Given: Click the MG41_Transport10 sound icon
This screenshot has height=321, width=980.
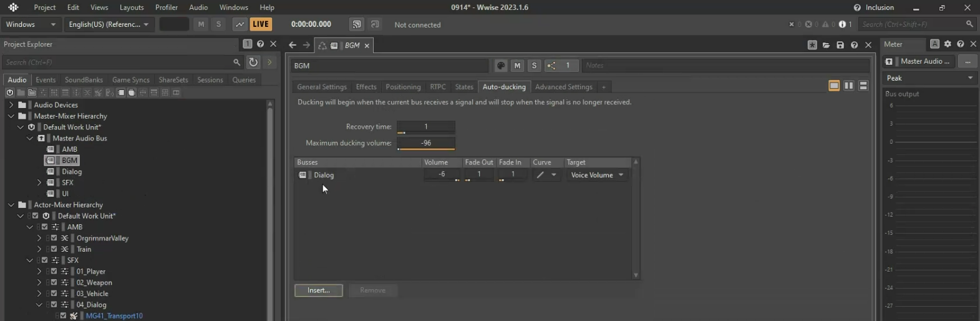Looking at the screenshot, I should pos(74,316).
